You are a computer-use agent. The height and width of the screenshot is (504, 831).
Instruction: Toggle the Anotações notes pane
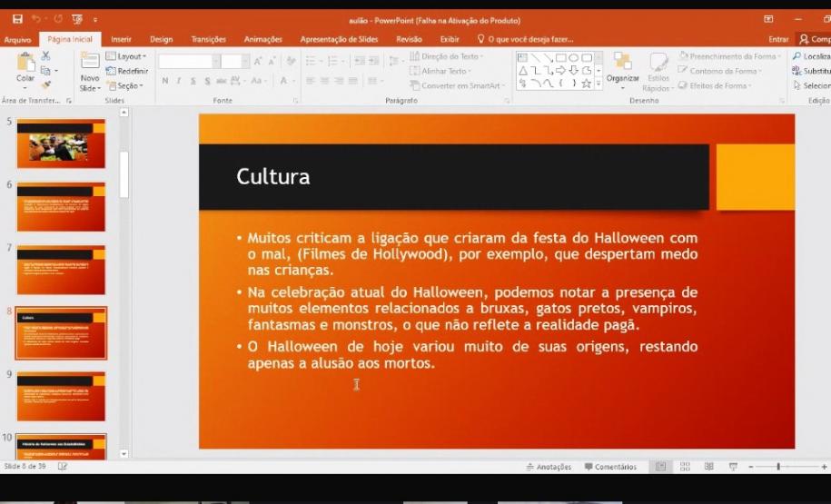pos(549,467)
